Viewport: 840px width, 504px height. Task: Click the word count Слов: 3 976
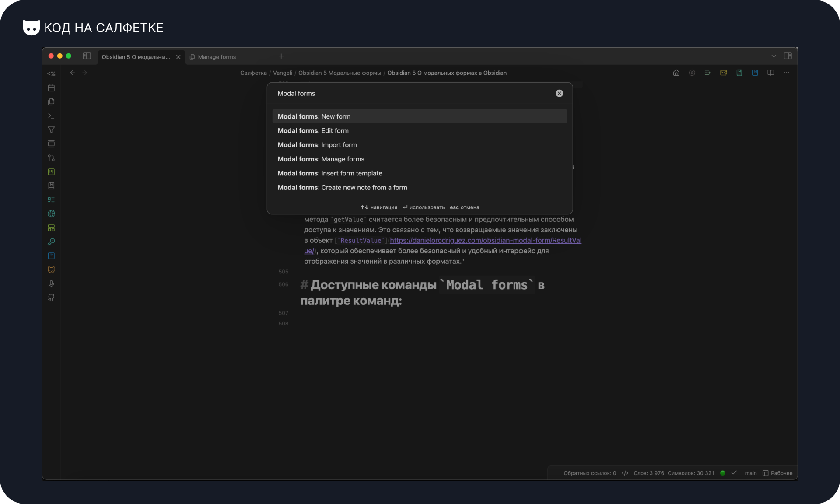(x=648, y=473)
